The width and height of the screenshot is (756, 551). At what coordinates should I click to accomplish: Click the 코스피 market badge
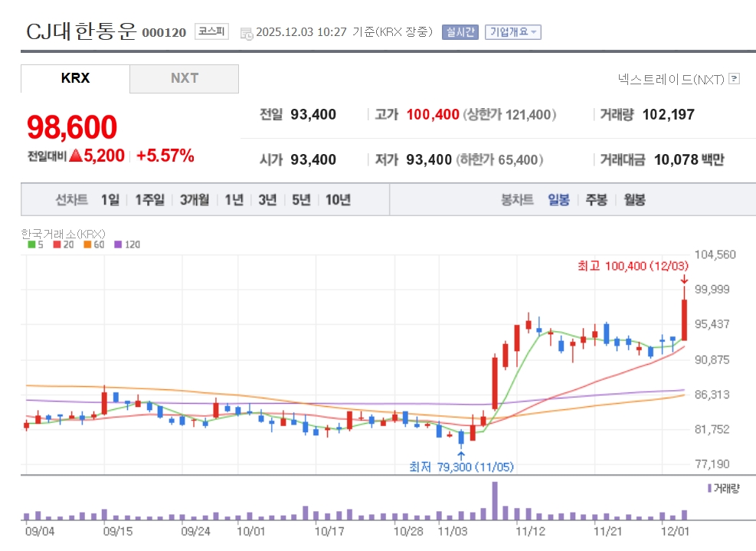pyautogui.click(x=211, y=31)
